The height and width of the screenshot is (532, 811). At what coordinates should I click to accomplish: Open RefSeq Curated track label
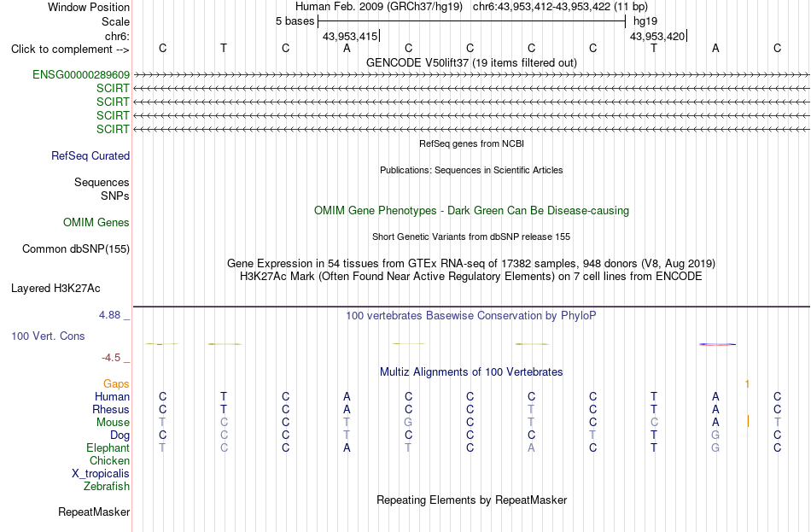(90, 155)
